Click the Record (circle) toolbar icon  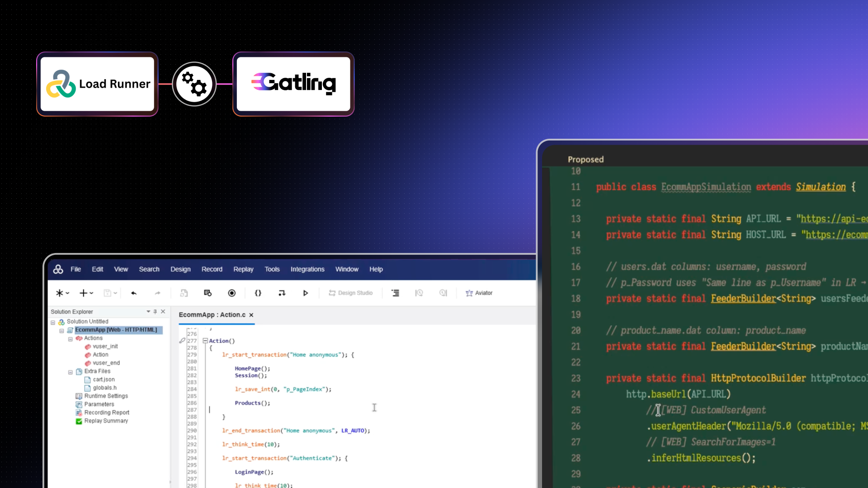point(231,293)
